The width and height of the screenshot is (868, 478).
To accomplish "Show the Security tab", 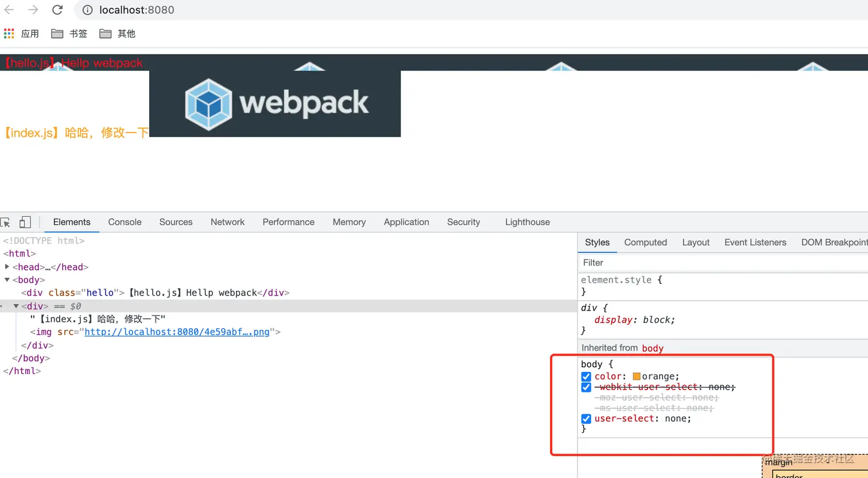I will point(463,222).
